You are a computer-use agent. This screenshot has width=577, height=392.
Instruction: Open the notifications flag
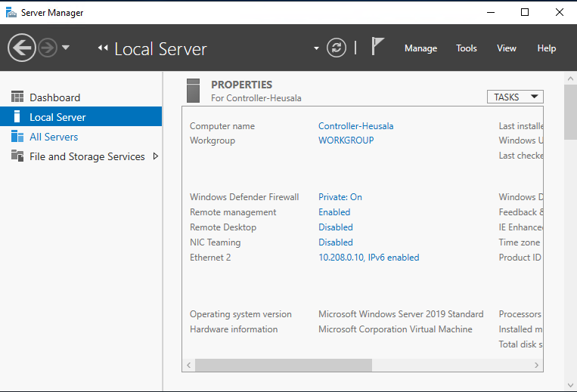click(377, 46)
